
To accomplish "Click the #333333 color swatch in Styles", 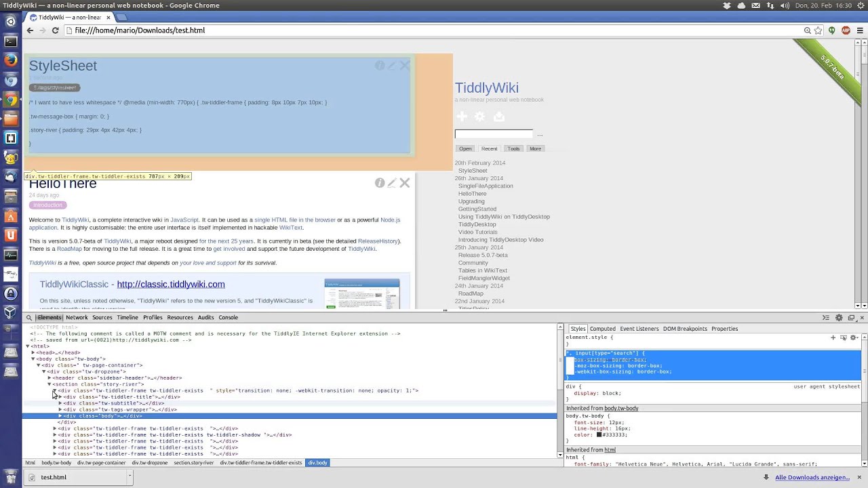I will pos(599,434).
